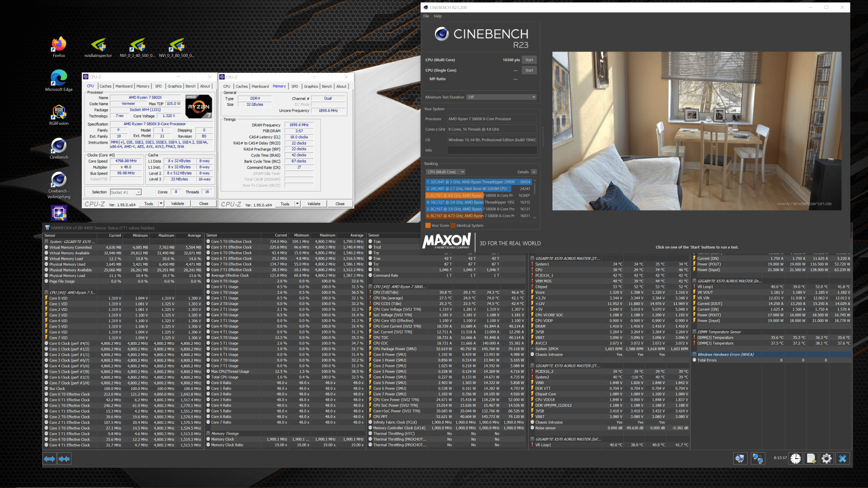The height and width of the screenshot is (488, 868).
Task: Open About tab in right CPU-Z window
Action: click(341, 86)
